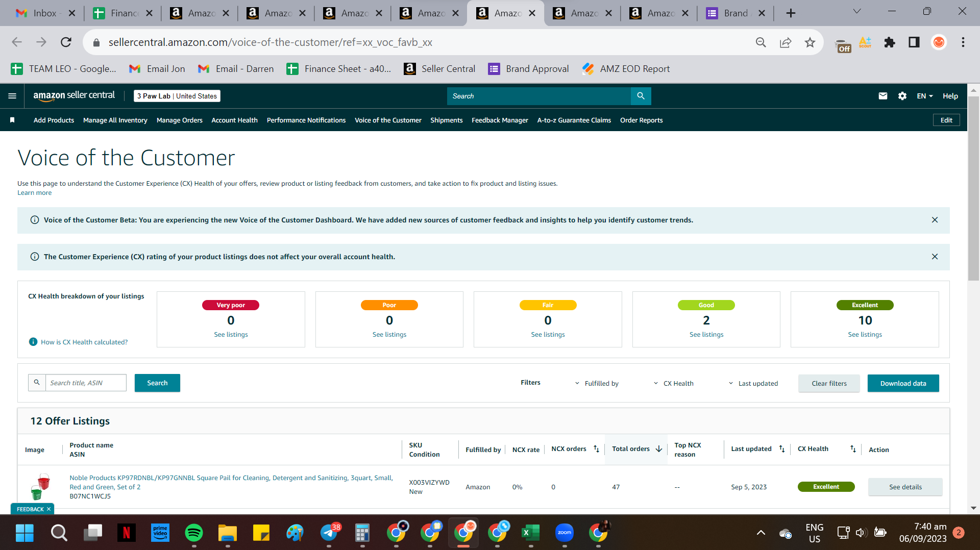Screen dimensions: 980x550
Task: Open the browser extensions puzzle icon
Action: 890,42
